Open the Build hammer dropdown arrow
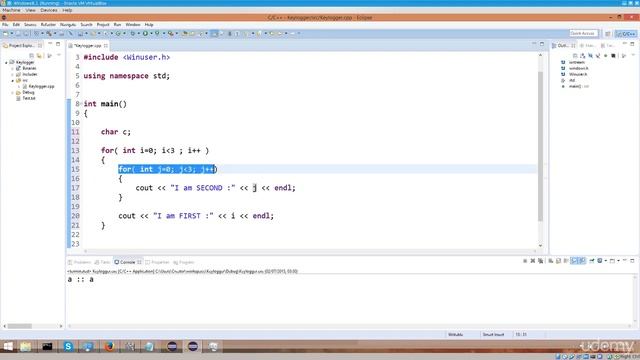 (55, 33)
